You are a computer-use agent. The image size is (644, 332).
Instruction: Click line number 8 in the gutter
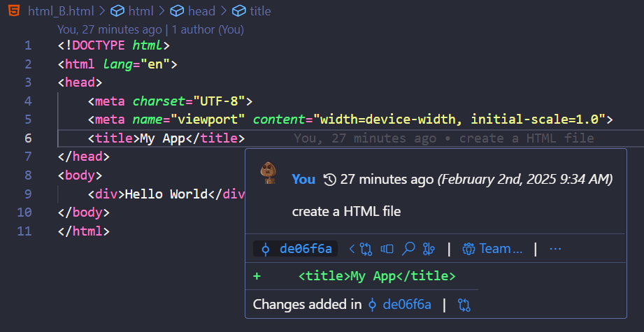tap(27, 175)
